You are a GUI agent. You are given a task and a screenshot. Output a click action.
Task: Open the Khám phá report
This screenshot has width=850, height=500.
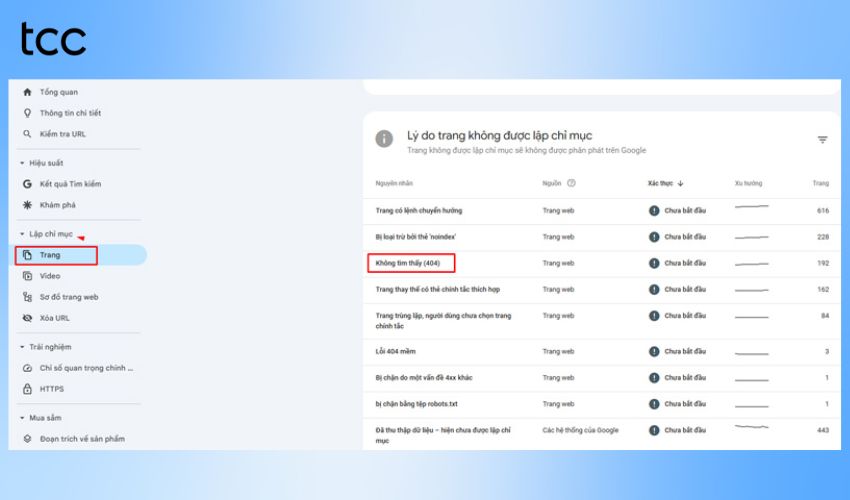pos(57,205)
